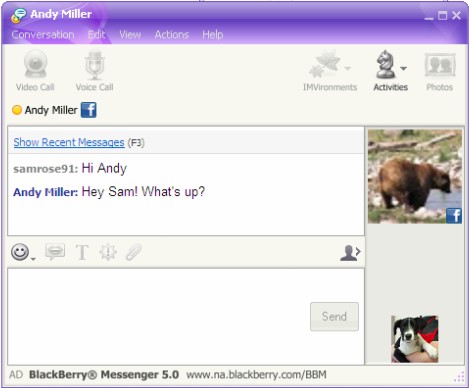Click the message text 'Hi Andy'
469x388 pixels.
click(x=104, y=168)
